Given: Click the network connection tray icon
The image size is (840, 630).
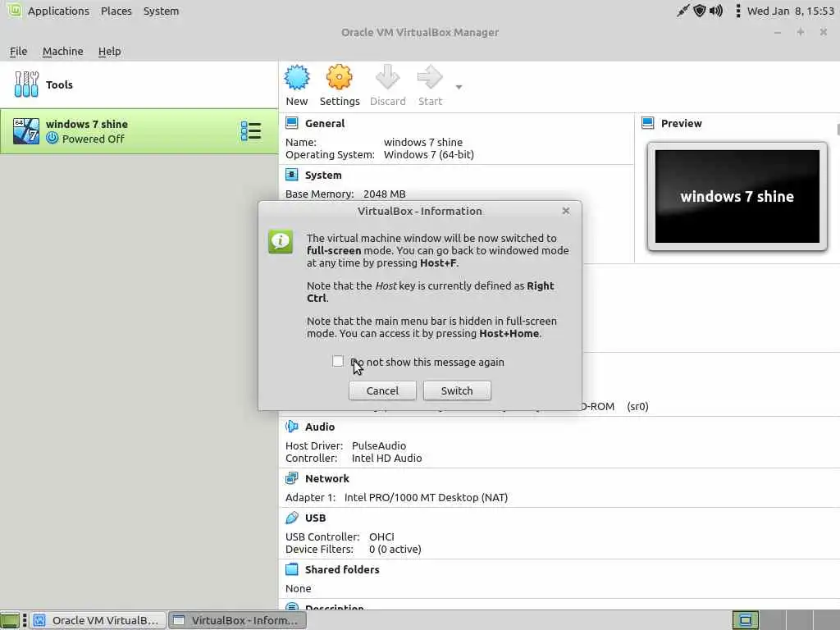Looking at the screenshot, I should (x=683, y=11).
